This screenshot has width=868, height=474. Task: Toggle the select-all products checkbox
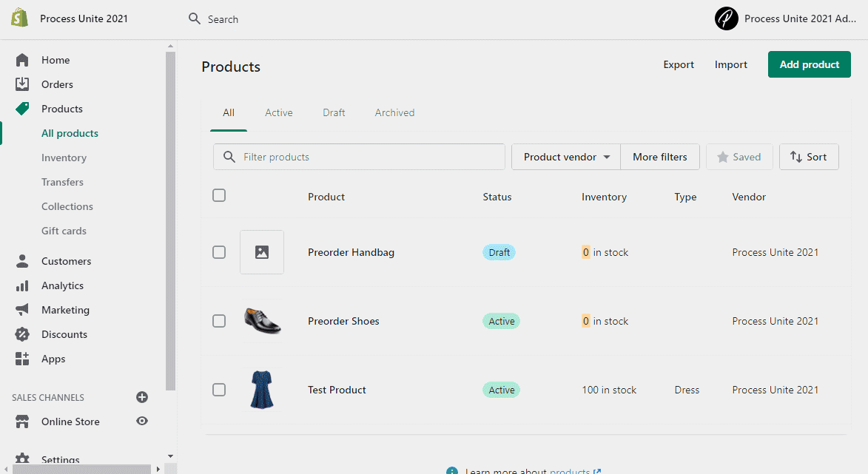pyautogui.click(x=219, y=195)
